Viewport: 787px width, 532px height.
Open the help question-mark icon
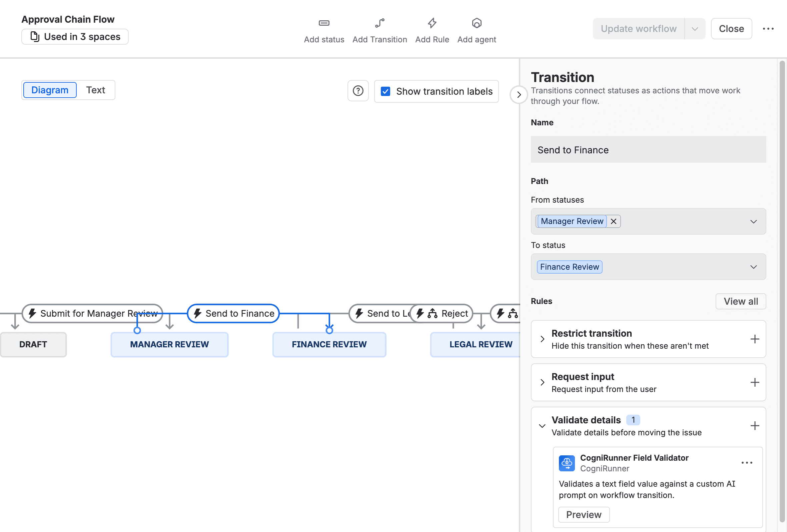pos(358,91)
